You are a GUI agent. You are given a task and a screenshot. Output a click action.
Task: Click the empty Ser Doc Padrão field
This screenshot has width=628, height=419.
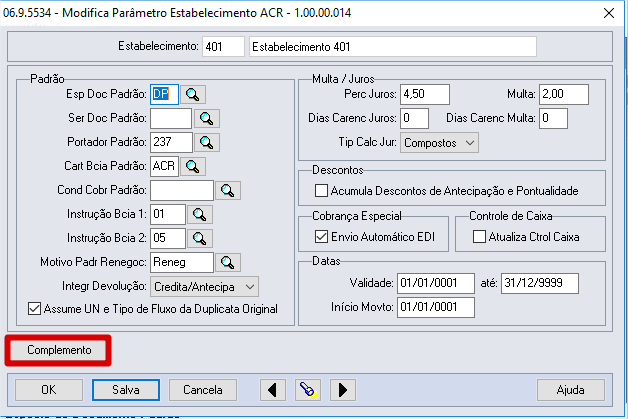coord(171,119)
